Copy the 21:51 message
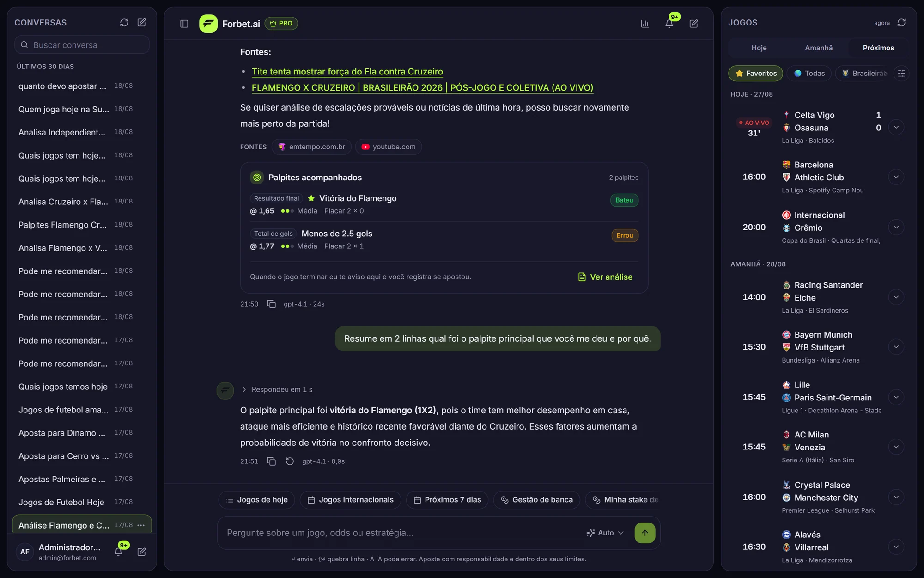The width and height of the screenshot is (924, 578). pyautogui.click(x=272, y=461)
